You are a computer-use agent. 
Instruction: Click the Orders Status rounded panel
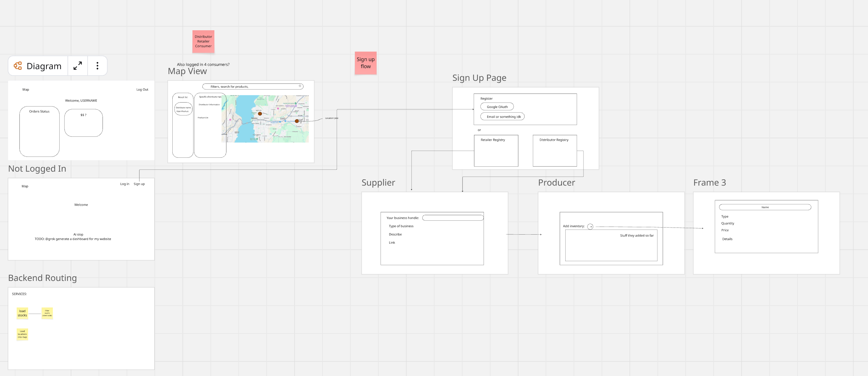[x=40, y=131]
